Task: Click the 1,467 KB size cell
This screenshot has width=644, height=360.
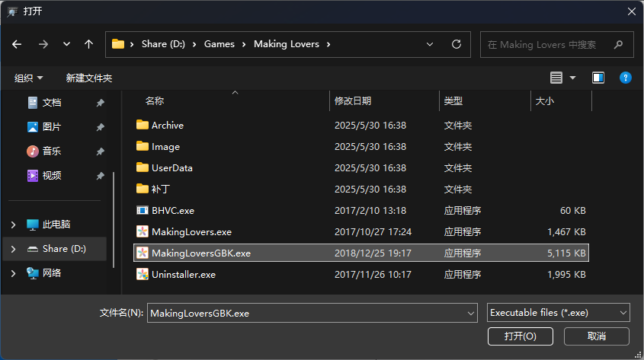Action: 566,231
